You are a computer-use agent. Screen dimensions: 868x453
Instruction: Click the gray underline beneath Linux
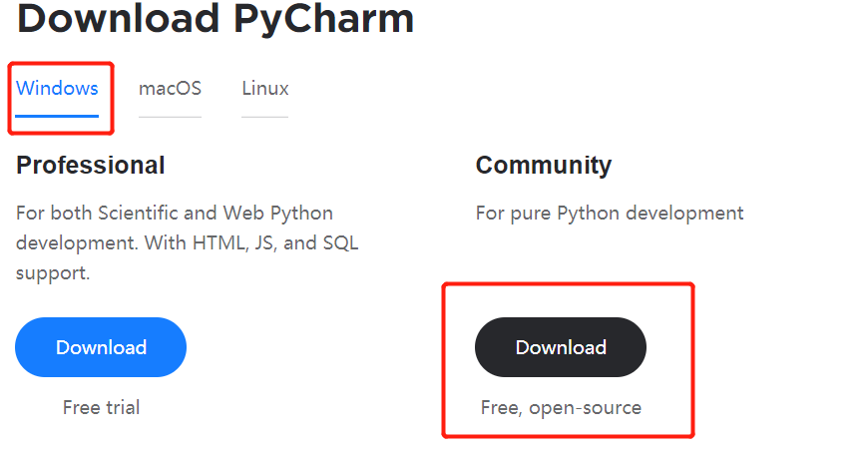pos(264,117)
